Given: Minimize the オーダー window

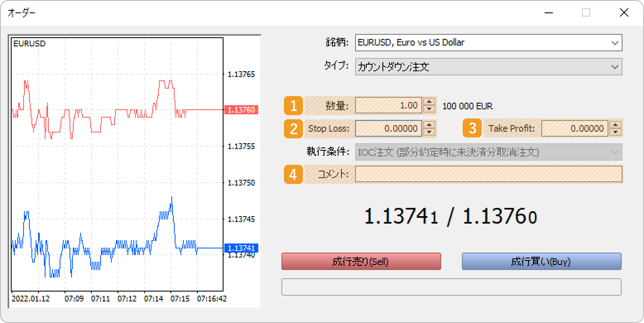Looking at the screenshot, I should pyautogui.click(x=548, y=12).
